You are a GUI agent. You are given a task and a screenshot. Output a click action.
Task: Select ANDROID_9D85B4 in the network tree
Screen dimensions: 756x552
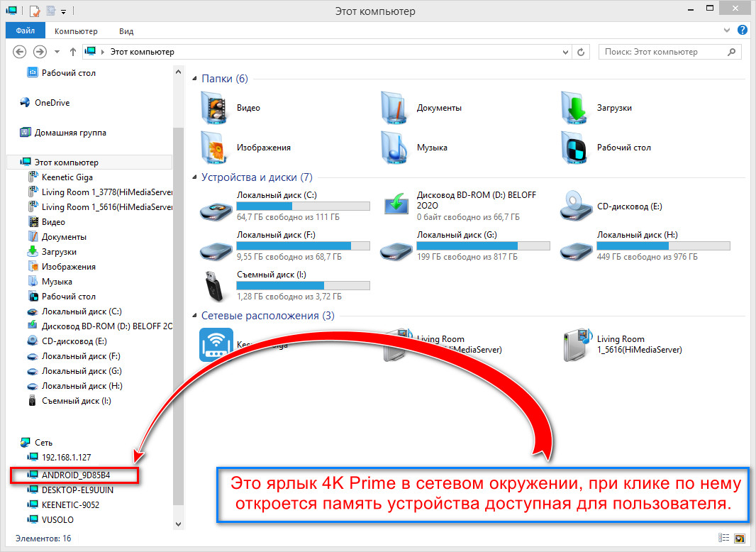click(x=74, y=475)
